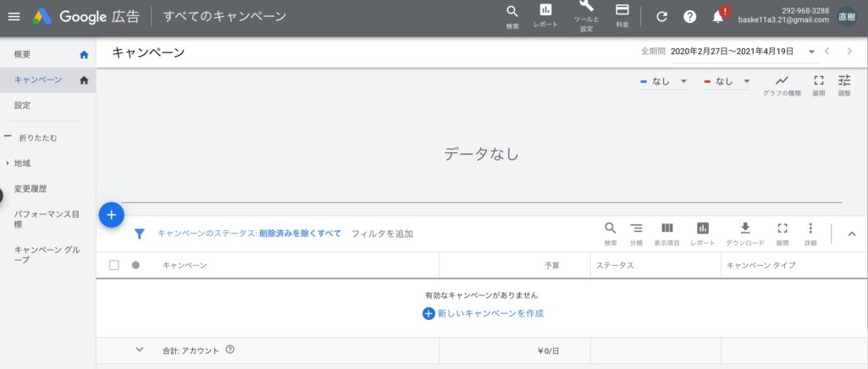The width and height of the screenshot is (868, 369).
Task: Open 変更履歴 in sidebar
Action: coord(30,189)
